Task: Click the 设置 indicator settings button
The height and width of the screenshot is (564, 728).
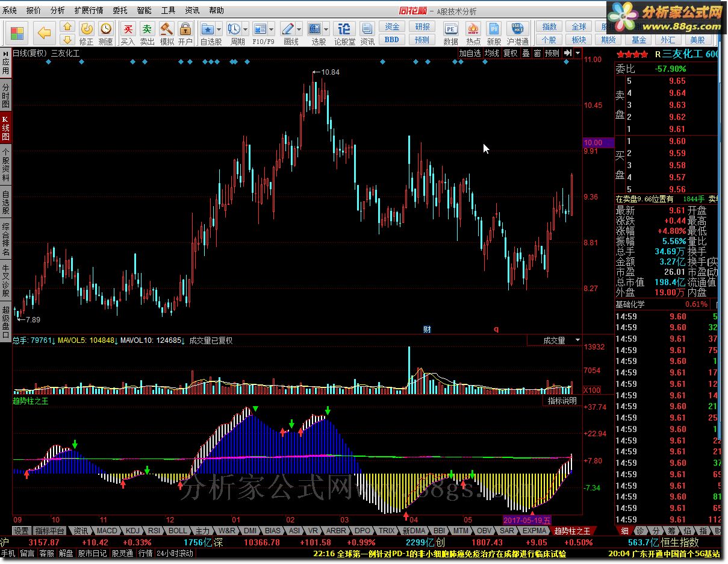Action: [22, 531]
